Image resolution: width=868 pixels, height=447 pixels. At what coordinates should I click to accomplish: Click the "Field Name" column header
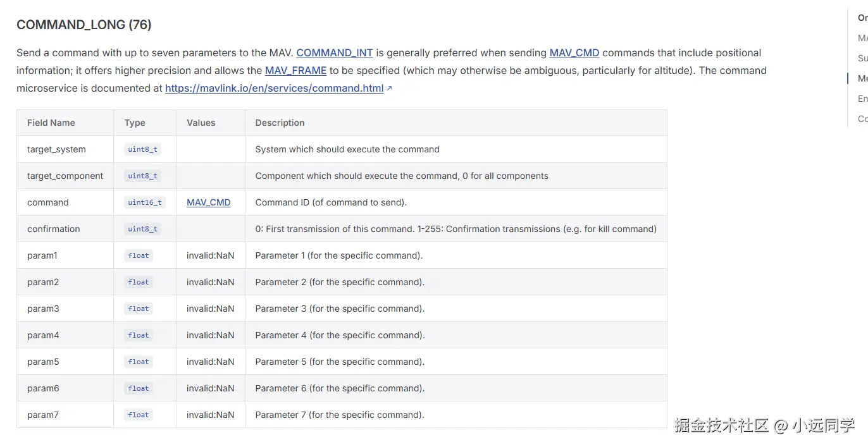[x=51, y=123]
